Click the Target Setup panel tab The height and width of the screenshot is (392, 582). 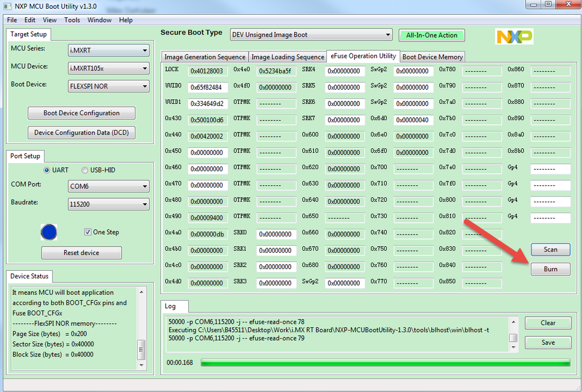click(x=28, y=34)
